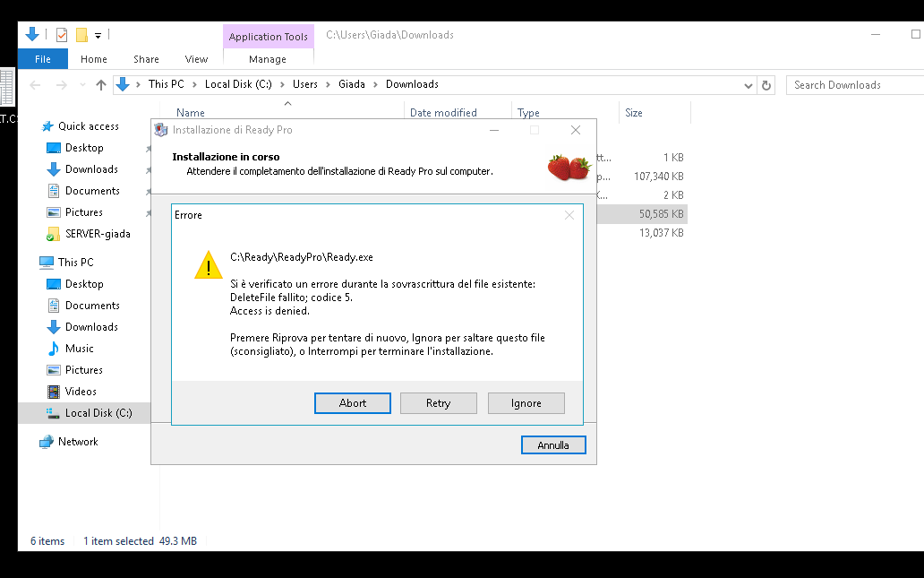Sort by Size column header

(x=634, y=113)
